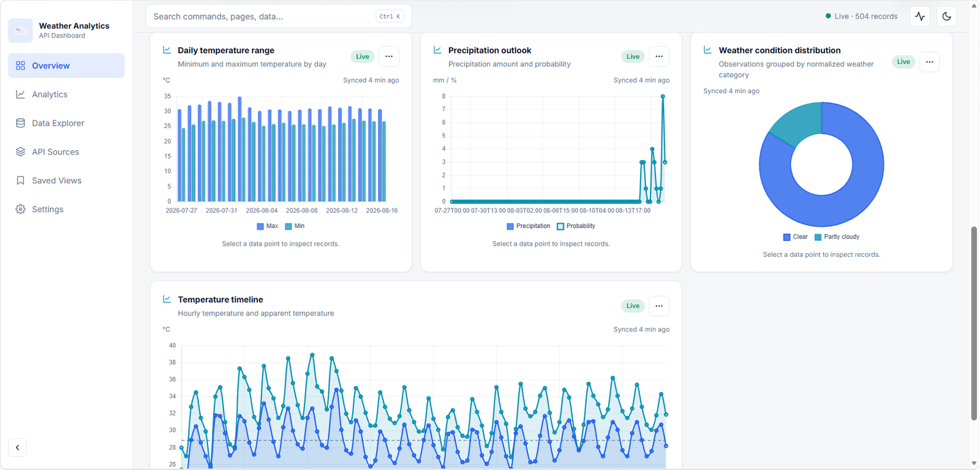The width and height of the screenshot is (980, 470).
Task: Click the Ctrl K shortcut badge
Action: 390,17
